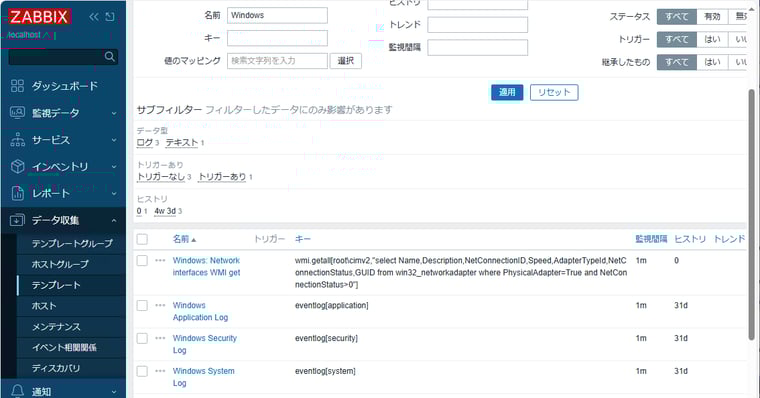The image size is (760, 398).
Task: Set トリガー filter to はい
Action: pos(712,39)
